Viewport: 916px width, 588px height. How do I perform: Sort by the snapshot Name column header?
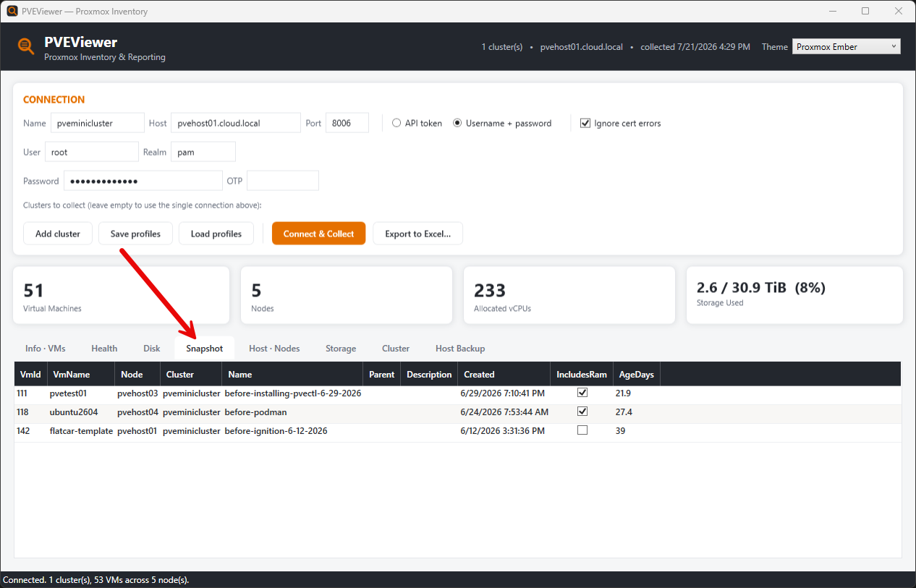tap(292, 375)
